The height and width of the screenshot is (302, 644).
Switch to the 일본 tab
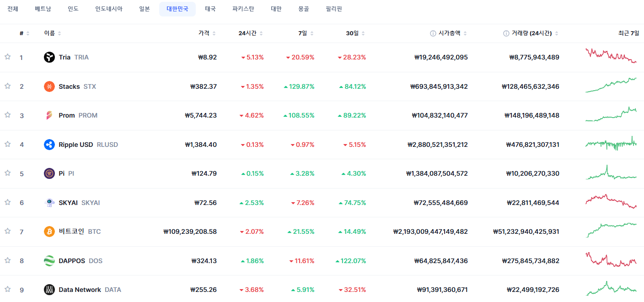[145, 9]
